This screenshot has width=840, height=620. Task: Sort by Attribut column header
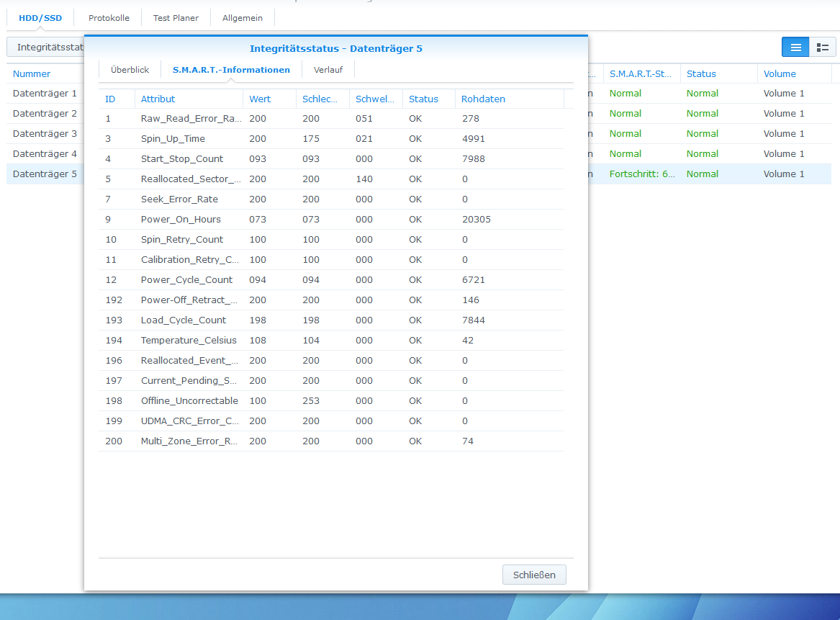[x=189, y=99]
